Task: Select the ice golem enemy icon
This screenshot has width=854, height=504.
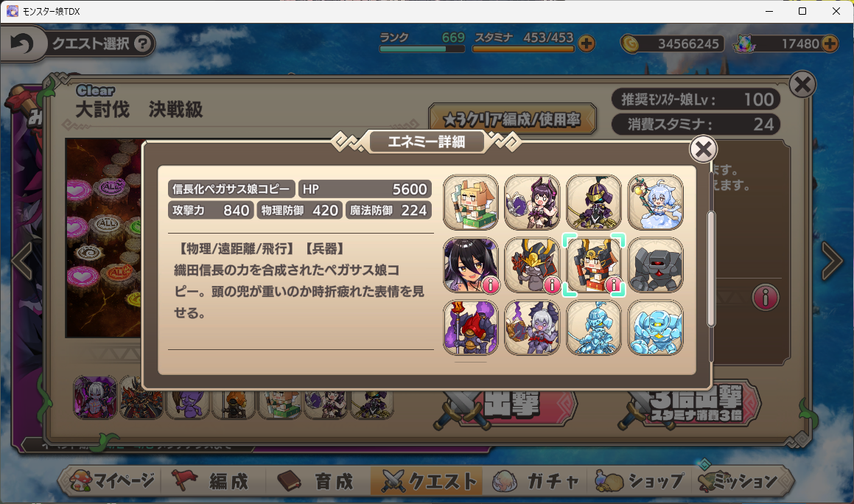Action: point(655,327)
